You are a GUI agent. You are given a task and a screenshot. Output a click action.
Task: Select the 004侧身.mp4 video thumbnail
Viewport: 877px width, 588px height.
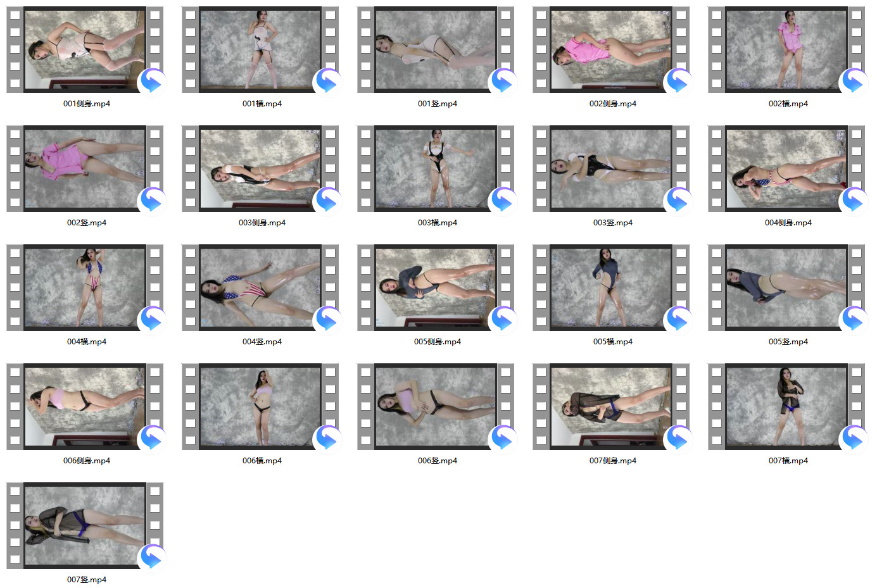coord(787,169)
